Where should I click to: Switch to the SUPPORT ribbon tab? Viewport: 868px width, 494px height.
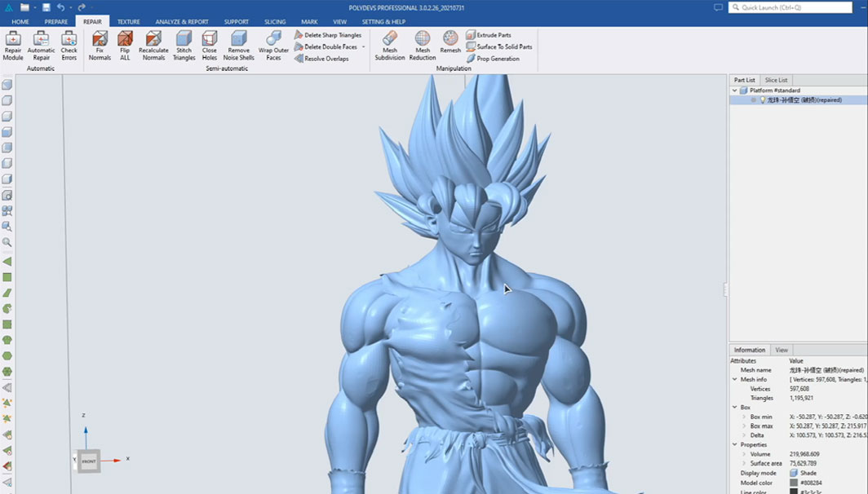tap(237, 21)
